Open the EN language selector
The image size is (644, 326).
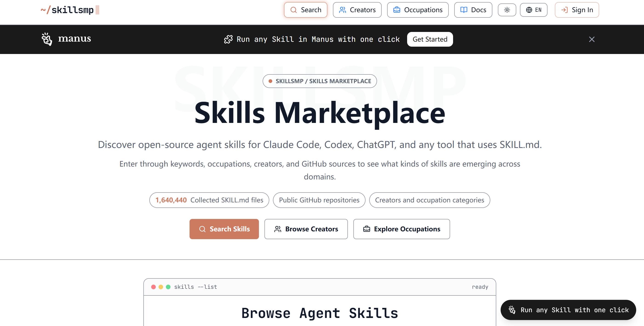point(533,10)
